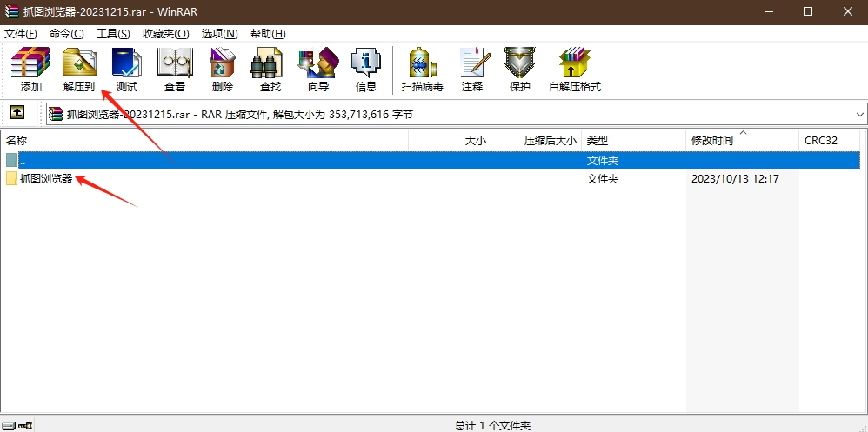
Task: Click the 保护 (Protect) shield icon
Action: tap(520, 70)
